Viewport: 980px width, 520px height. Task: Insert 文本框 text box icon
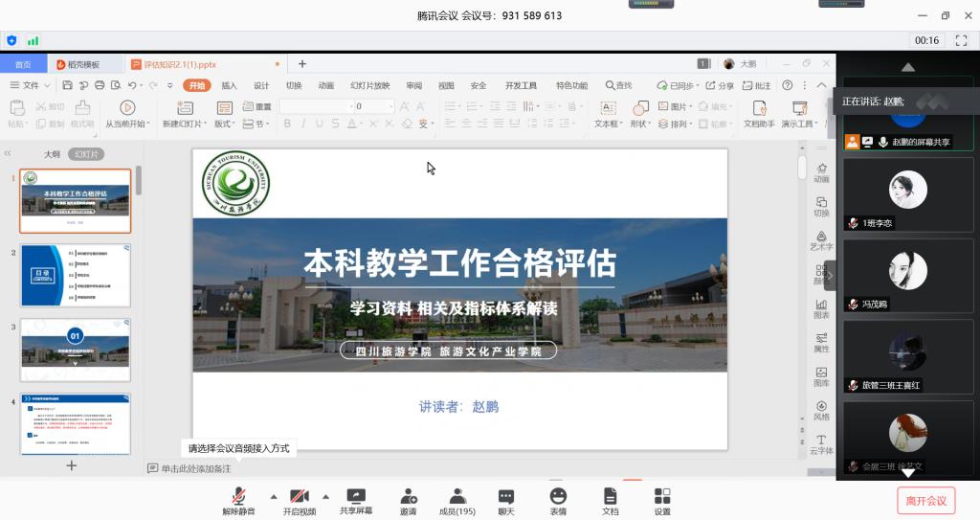coord(608,108)
